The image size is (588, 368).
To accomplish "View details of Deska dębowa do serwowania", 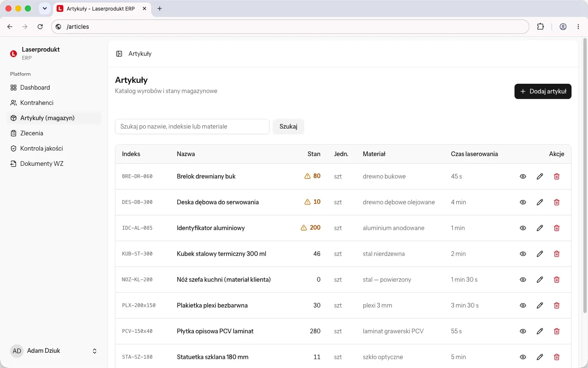I will (523, 202).
